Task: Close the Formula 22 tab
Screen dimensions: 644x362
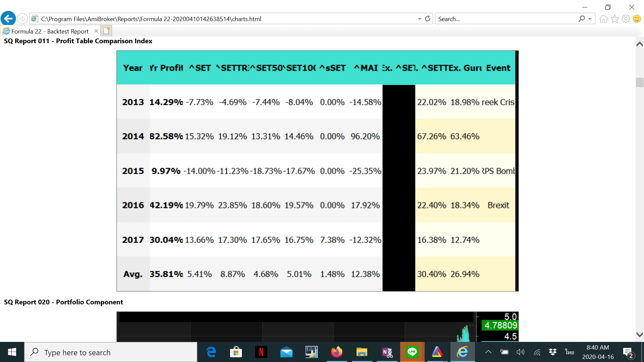Action: pos(96,31)
